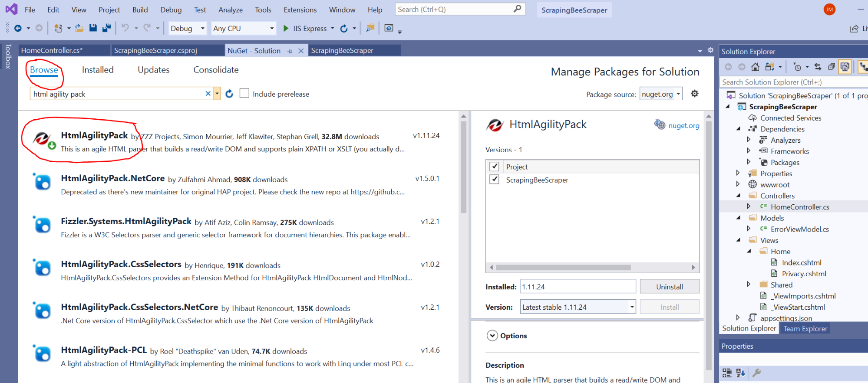Screen dimensions: 868x383
Task: Click the Navigate Backward arrow in toolbar
Action: point(18,28)
